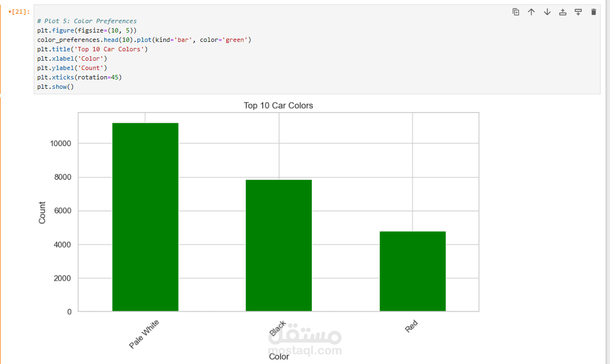Viewport: 610px width, 364px height.
Task: Insert a cell below this one
Action: tap(578, 12)
